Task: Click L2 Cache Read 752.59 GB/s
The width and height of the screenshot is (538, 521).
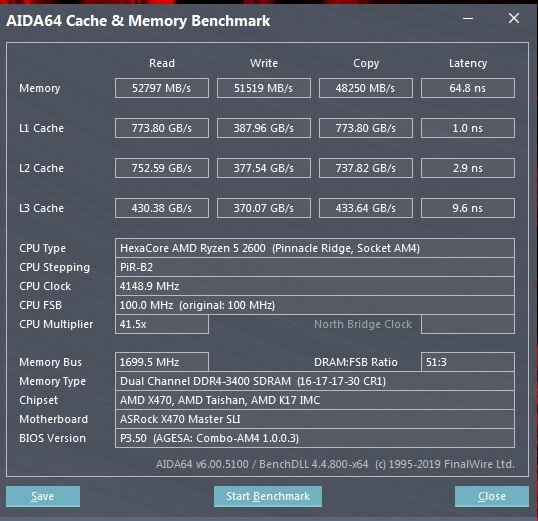Action: pos(162,168)
